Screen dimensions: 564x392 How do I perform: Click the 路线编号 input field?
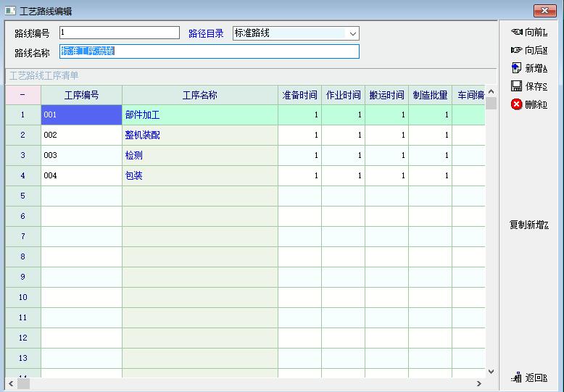click(119, 33)
